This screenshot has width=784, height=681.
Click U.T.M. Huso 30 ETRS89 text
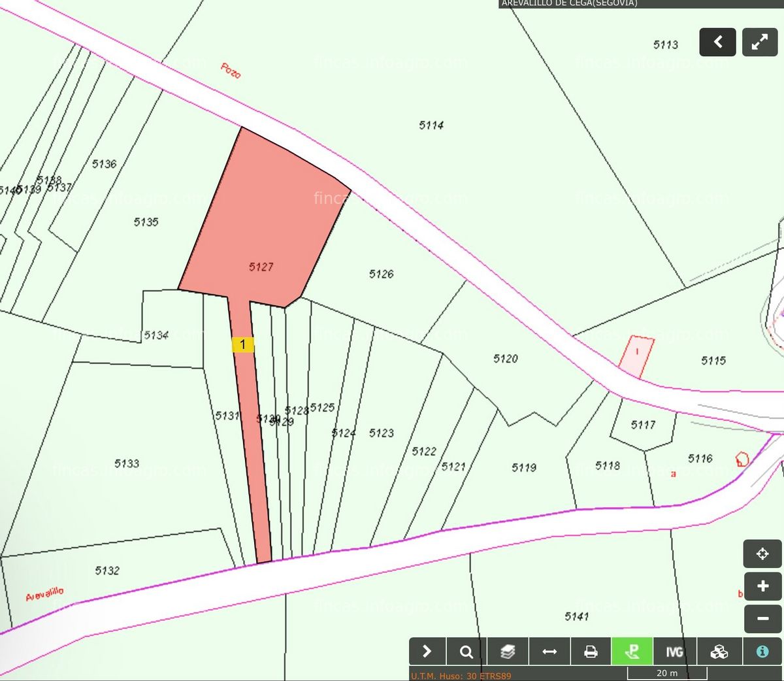(x=461, y=676)
